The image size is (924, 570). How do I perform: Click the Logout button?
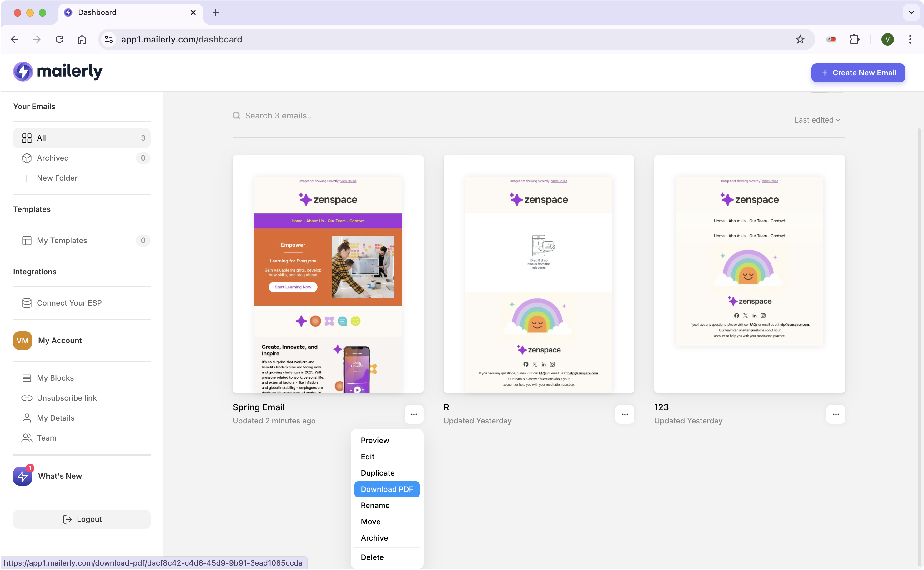click(x=82, y=519)
